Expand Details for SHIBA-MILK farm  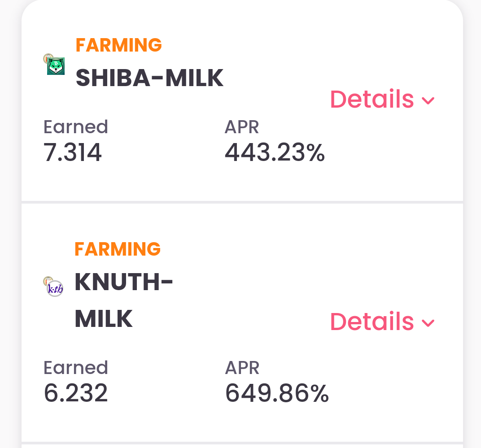point(382,99)
